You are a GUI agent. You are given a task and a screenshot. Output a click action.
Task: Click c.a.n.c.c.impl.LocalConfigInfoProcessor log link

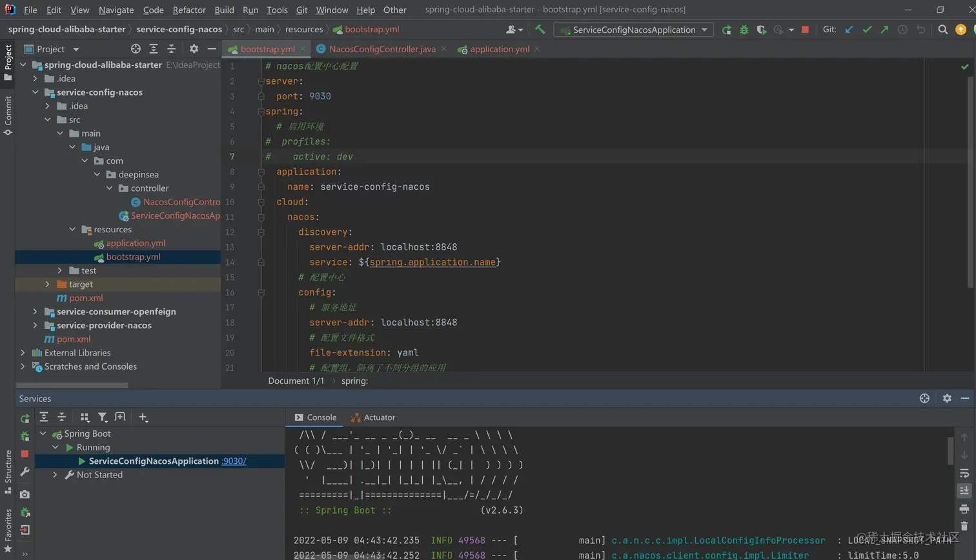(718, 541)
